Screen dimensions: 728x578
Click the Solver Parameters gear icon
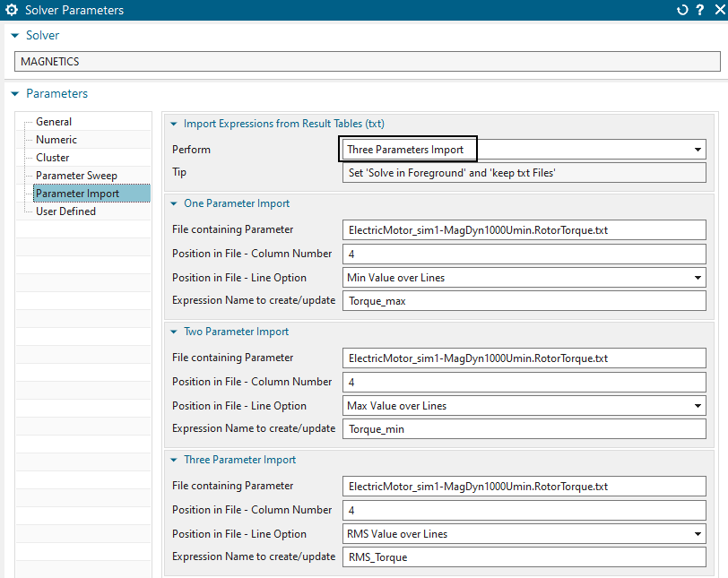(x=12, y=11)
